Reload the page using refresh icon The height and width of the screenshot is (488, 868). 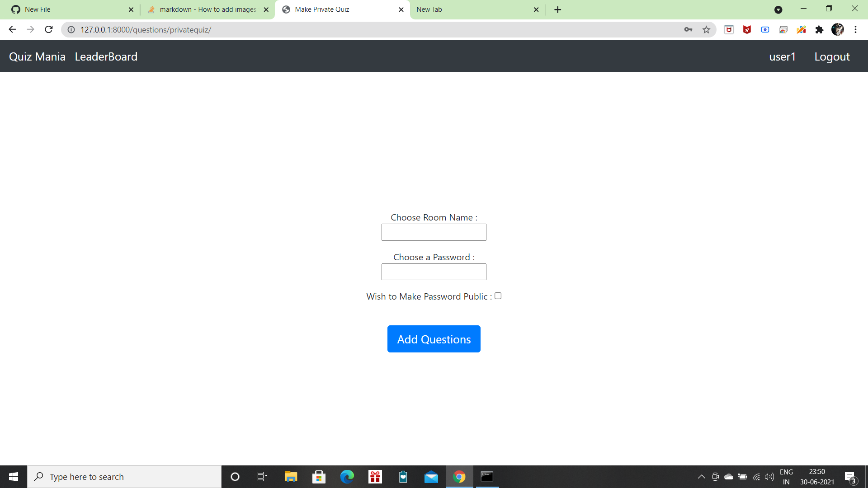pyautogui.click(x=48, y=29)
